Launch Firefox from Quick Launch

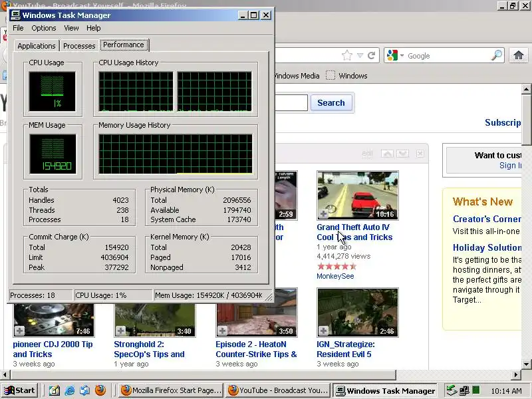[100, 390]
